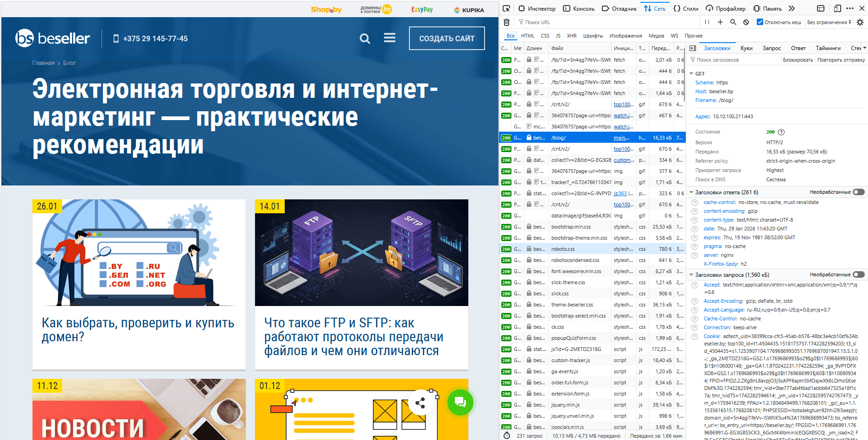Enable raw response headers via Необработанные toggle
The width and height of the screenshot is (868, 440).
[858, 191]
